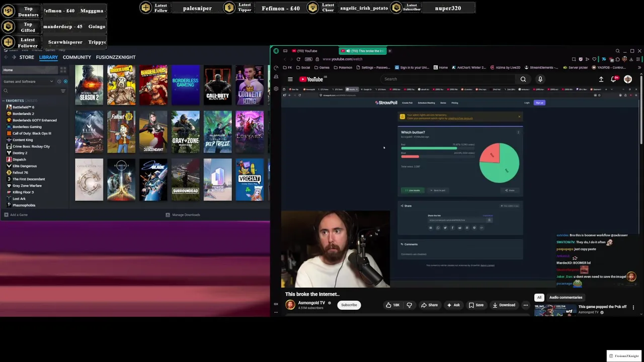Select the Audio commentaries chip
The height and width of the screenshot is (362, 644).
click(x=566, y=297)
